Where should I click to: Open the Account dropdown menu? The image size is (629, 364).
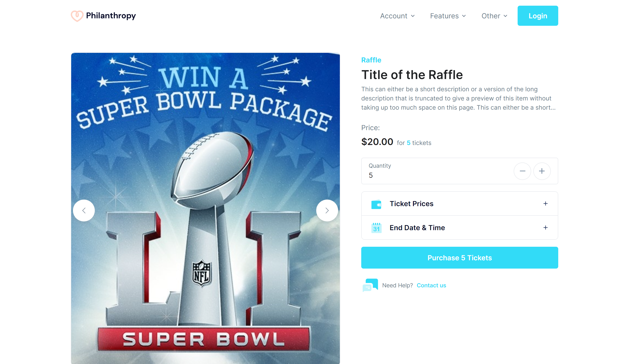[397, 16]
